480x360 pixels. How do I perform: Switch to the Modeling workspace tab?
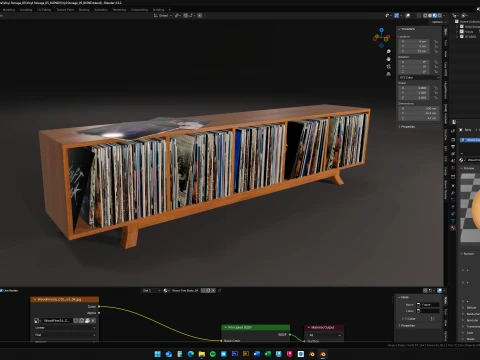coord(9,10)
